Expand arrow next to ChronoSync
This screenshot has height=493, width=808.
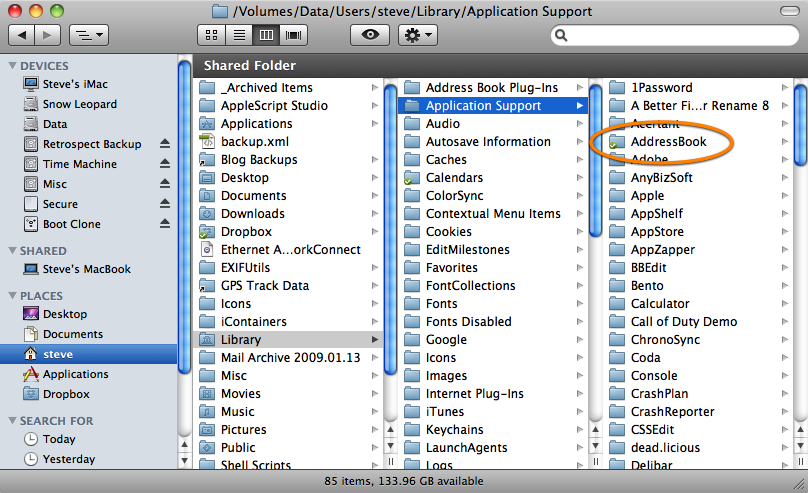point(785,339)
